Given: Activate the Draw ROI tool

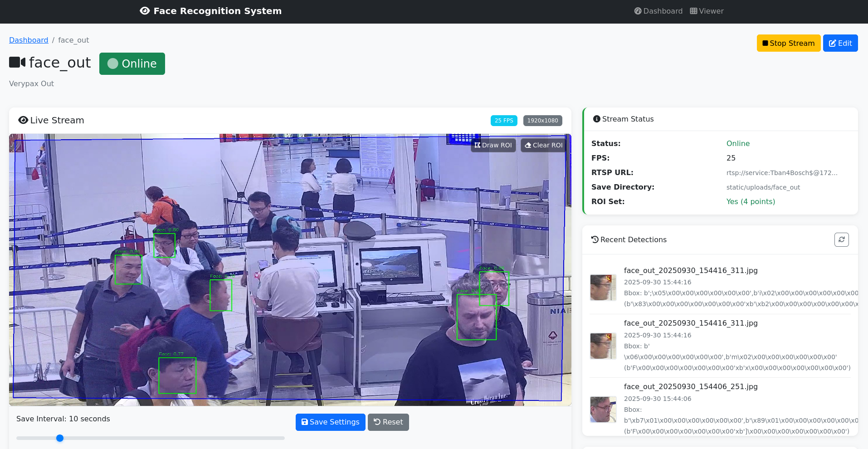Looking at the screenshot, I should coord(493,145).
